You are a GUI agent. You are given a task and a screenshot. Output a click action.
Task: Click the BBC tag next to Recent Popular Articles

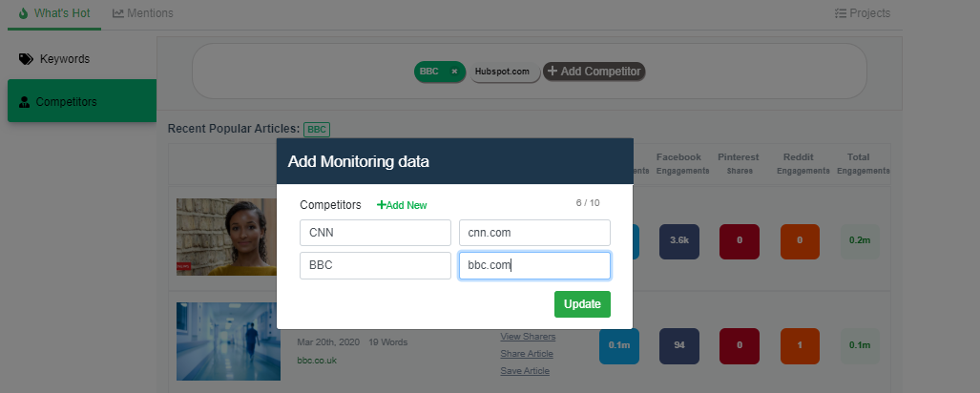317,130
